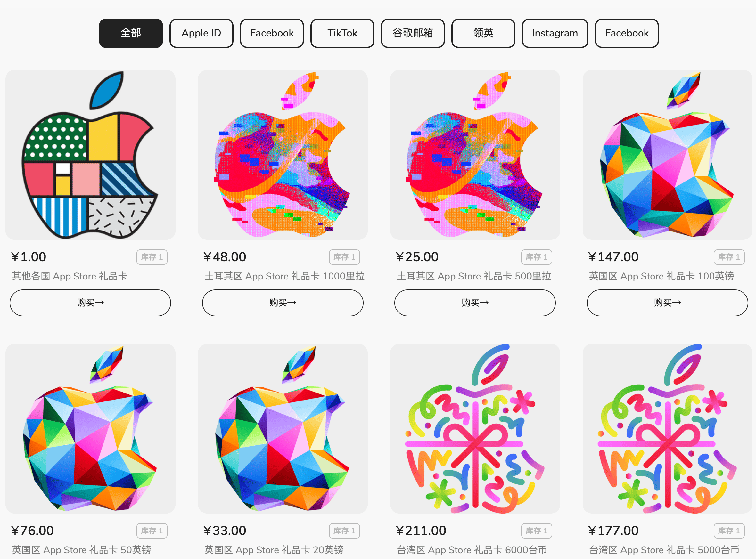756x559 pixels.
Task: Purchase the ¥147.00 UK 100 pound card
Action: coord(667,303)
